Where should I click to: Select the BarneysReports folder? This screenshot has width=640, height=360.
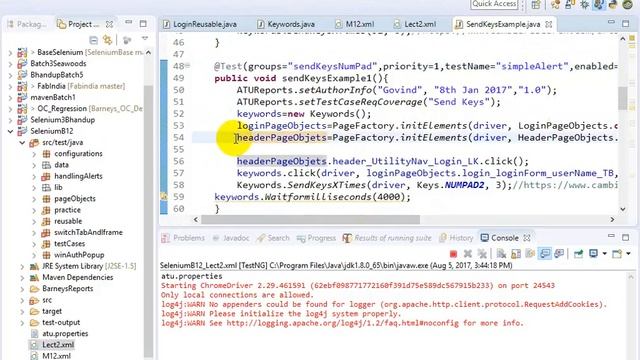point(67,289)
